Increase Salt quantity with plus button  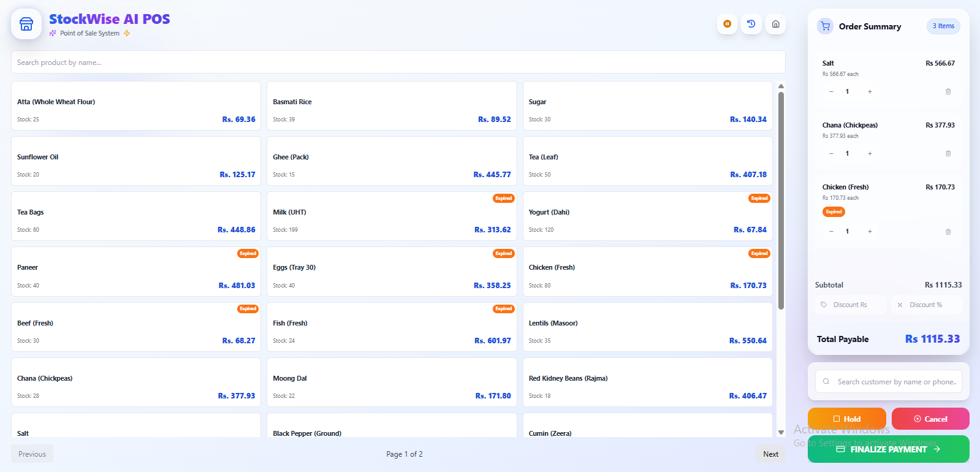coord(870,91)
